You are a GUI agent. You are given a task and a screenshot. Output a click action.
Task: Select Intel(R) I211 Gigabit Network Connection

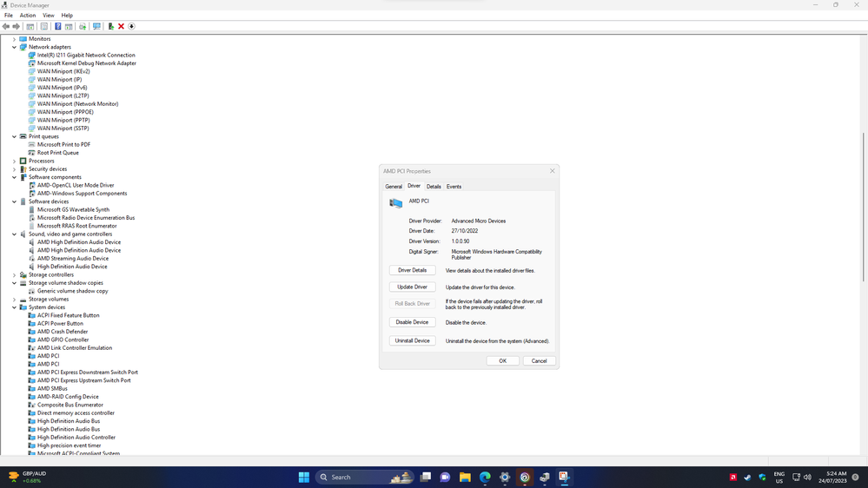coord(86,56)
